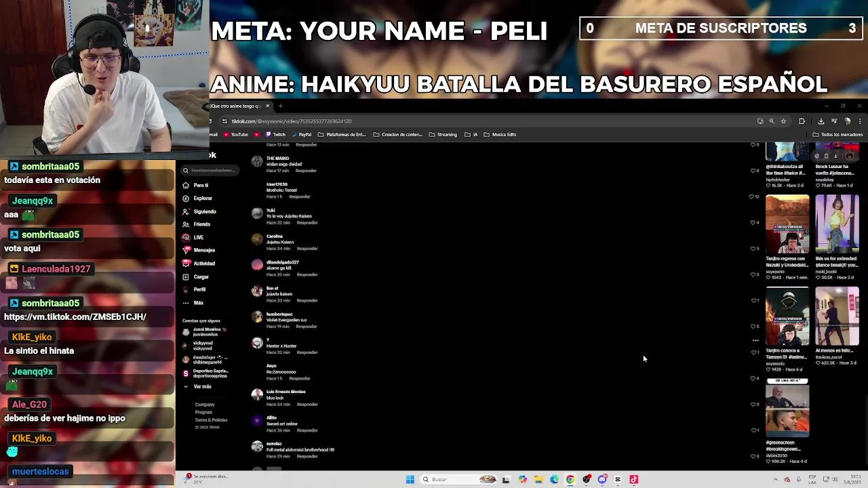Open the Para ti home feed
868x488 pixels.
tap(196, 185)
